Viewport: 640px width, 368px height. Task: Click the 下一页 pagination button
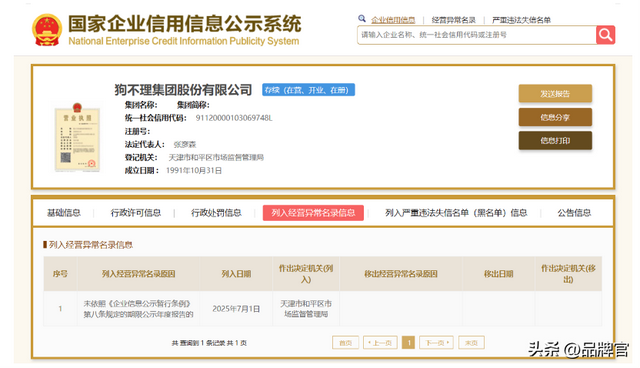(x=437, y=343)
